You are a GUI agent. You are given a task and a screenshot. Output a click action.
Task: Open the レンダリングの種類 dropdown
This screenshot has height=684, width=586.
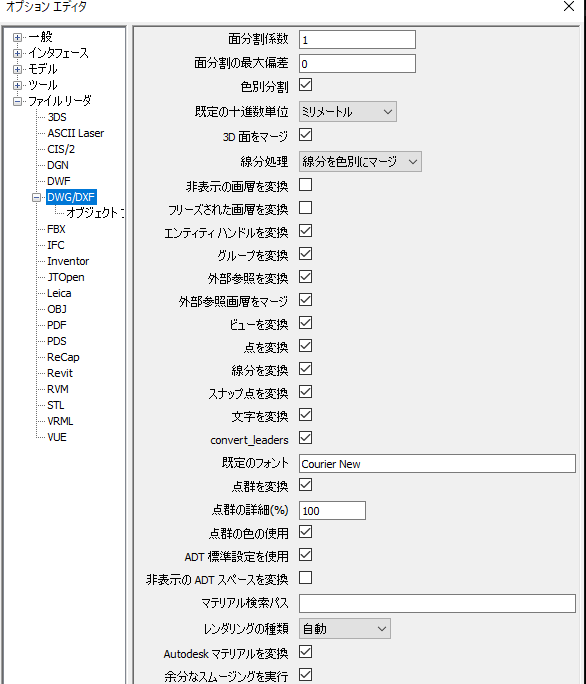[345, 629]
